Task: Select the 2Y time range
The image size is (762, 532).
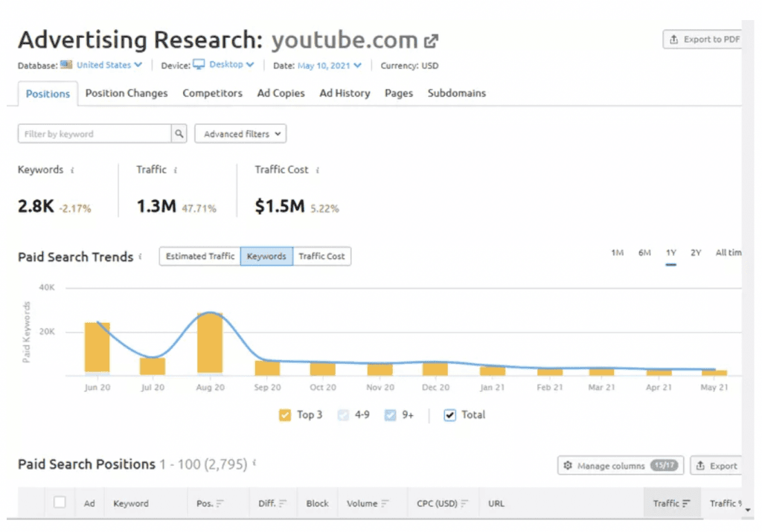Action: click(x=696, y=253)
